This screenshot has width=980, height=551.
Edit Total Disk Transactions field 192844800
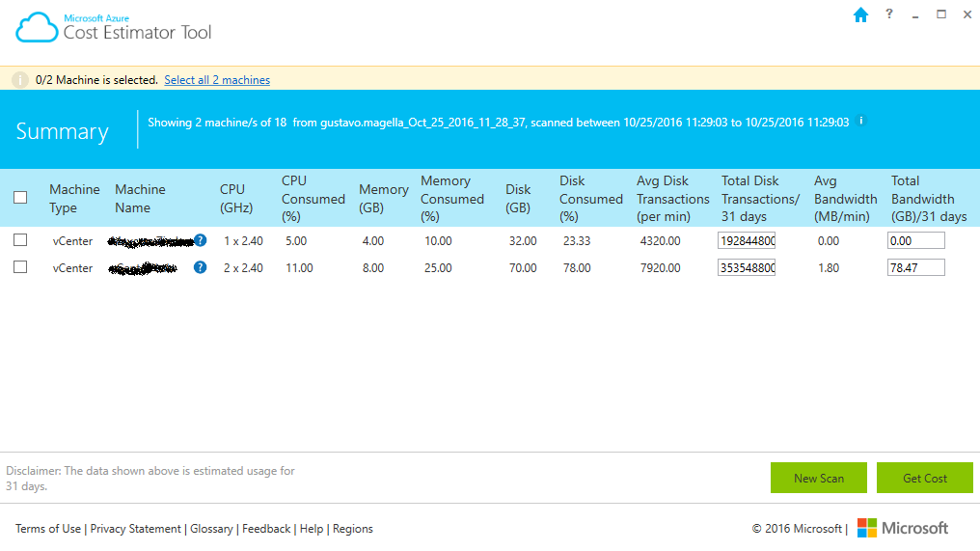(x=747, y=240)
